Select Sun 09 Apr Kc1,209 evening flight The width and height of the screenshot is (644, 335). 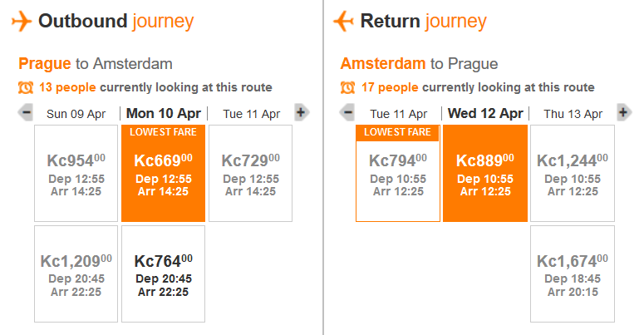click(76, 273)
